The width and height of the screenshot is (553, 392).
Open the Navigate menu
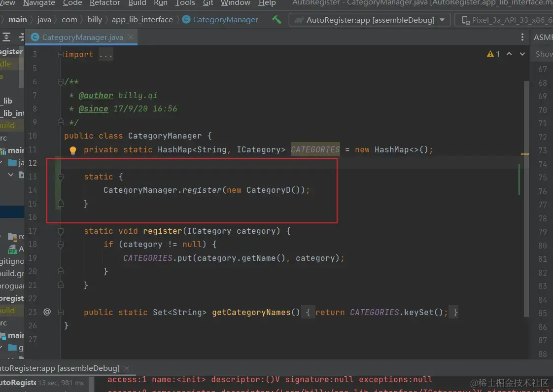pos(39,3)
